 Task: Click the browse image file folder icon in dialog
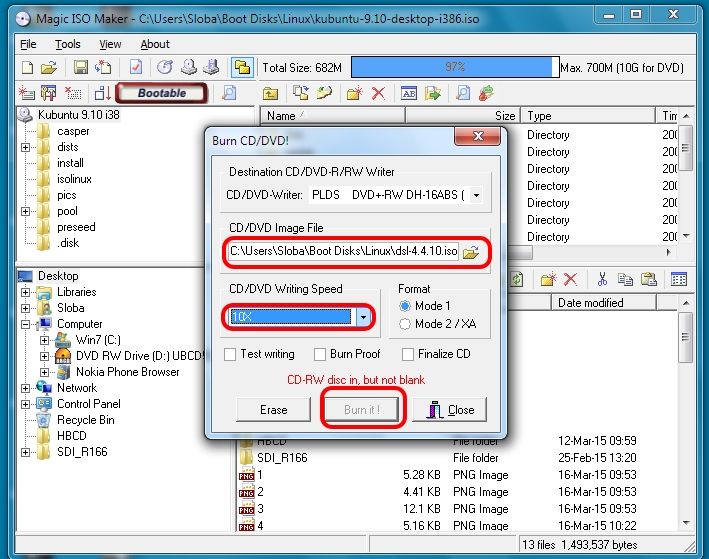[471, 252]
